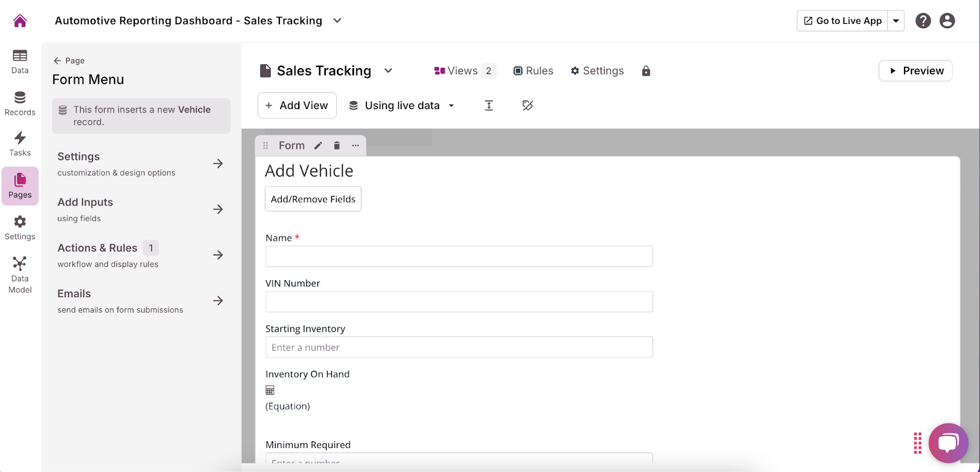This screenshot has height=472, width=980.
Task: Delete the Form view with trash icon
Action: [336, 146]
